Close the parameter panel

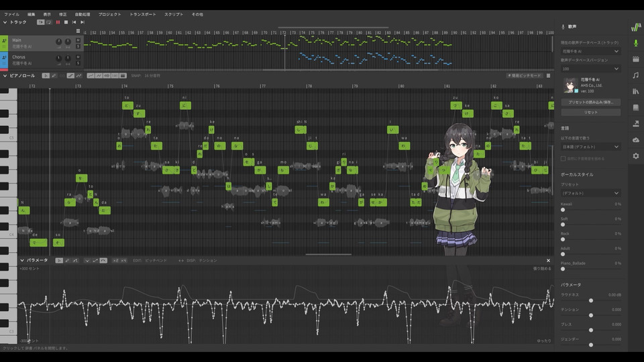coord(548,260)
